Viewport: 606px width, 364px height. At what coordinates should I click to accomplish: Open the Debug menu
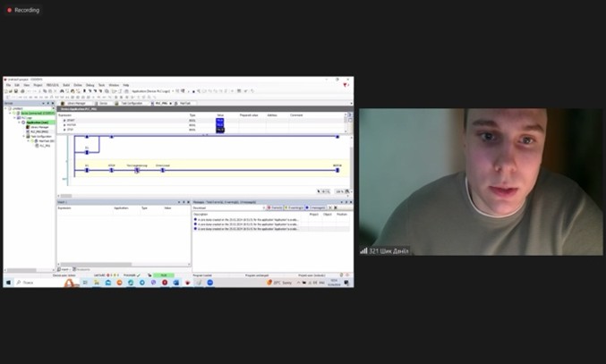(90, 85)
